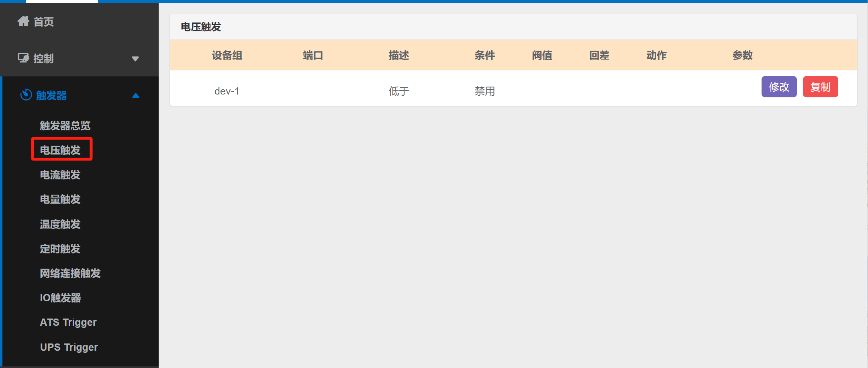Click the 设备组 column header
868x368 pixels.
click(227, 55)
